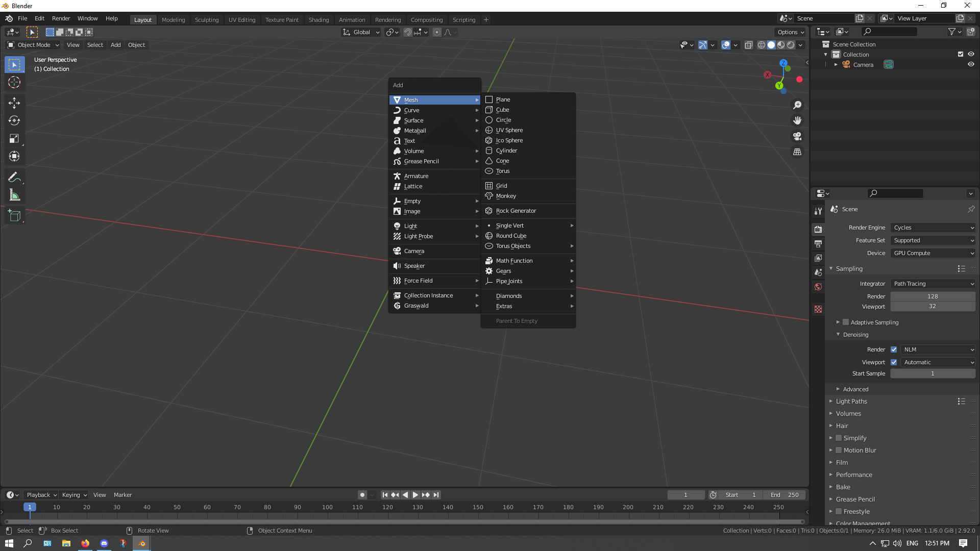980x551 pixels.
Task: Switch to the World Properties tab
Action: coord(818,287)
